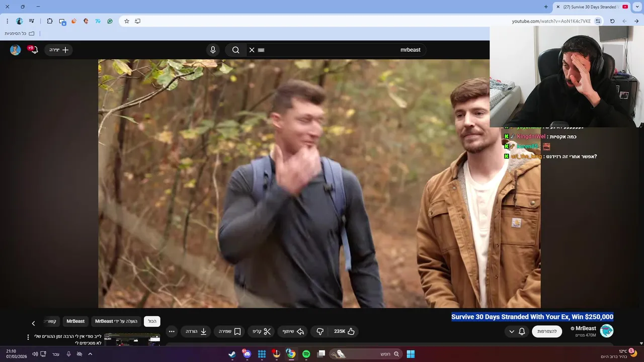Click the YouTube address bar URL
This screenshot has height=362, width=644.
pos(551,21)
